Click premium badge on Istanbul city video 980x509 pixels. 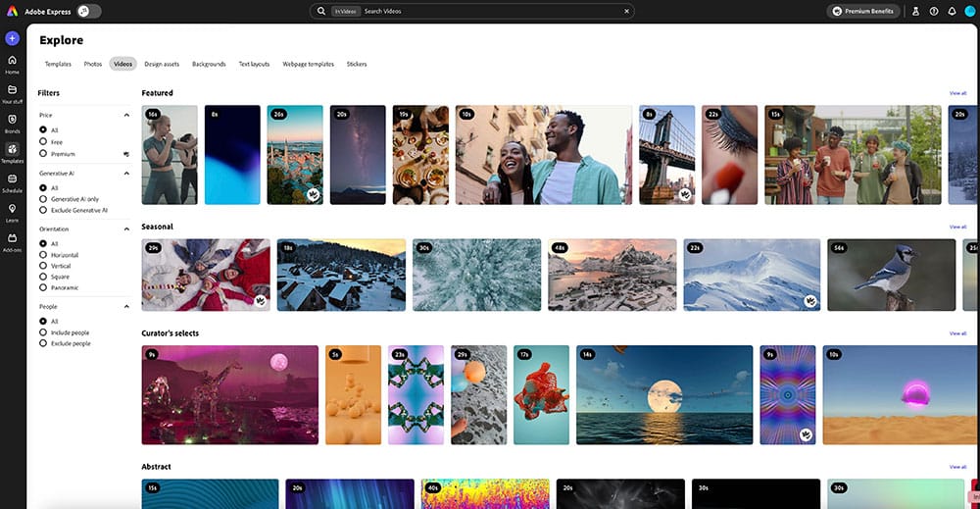click(x=314, y=194)
